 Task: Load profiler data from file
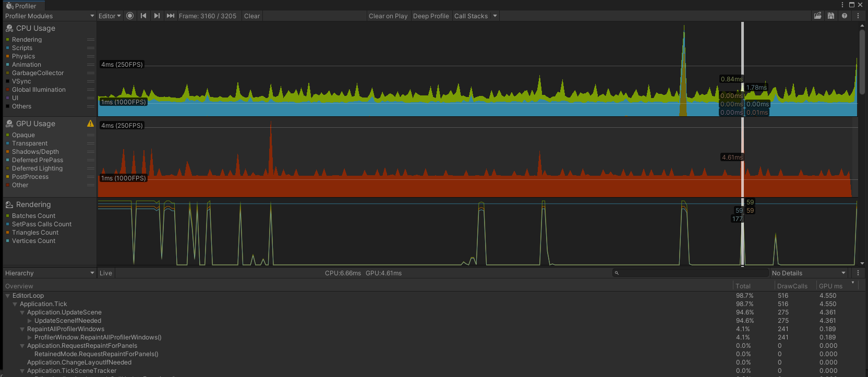817,16
